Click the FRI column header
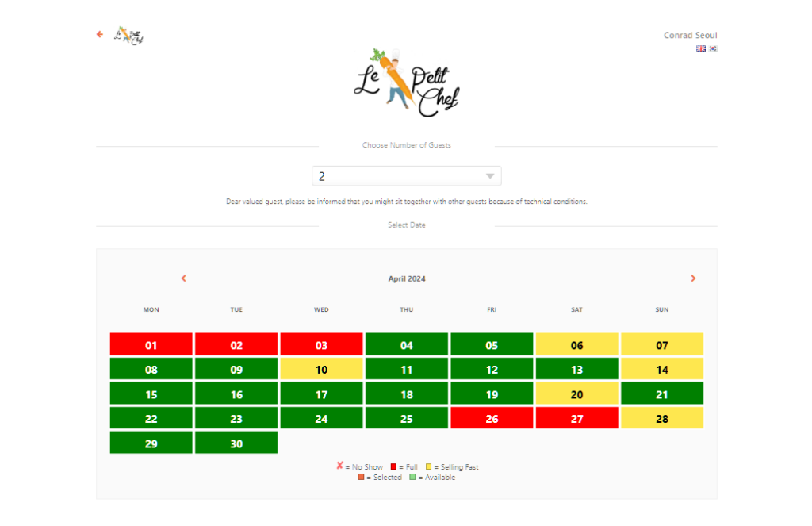The width and height of the screenshot is (812, 526). [492, 309]
